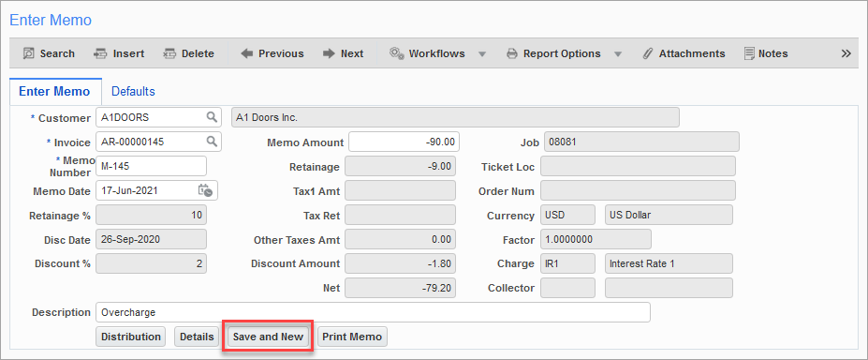Image resolution: width=868 pixels, height=360 pixels.
Task: Open Memo Date calendar picker
Action: coord(205,190)
